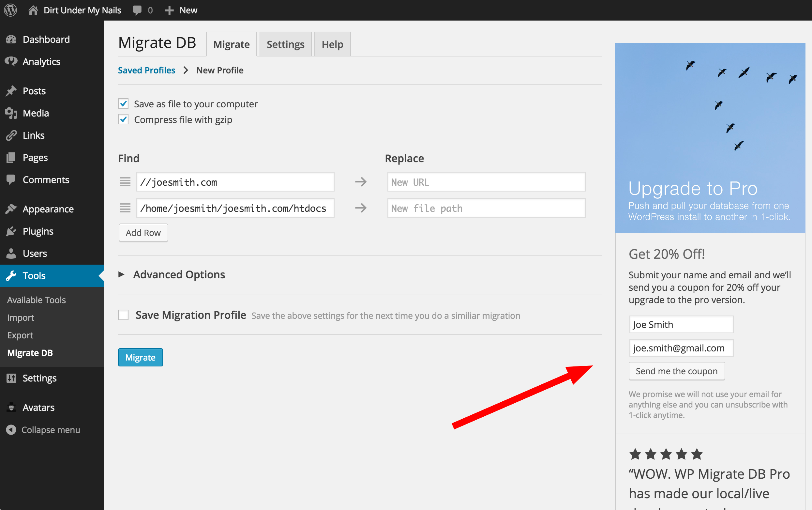The image size is (812, 510).
Task: Open Export submenu item
Action: [x=20, y=335]
